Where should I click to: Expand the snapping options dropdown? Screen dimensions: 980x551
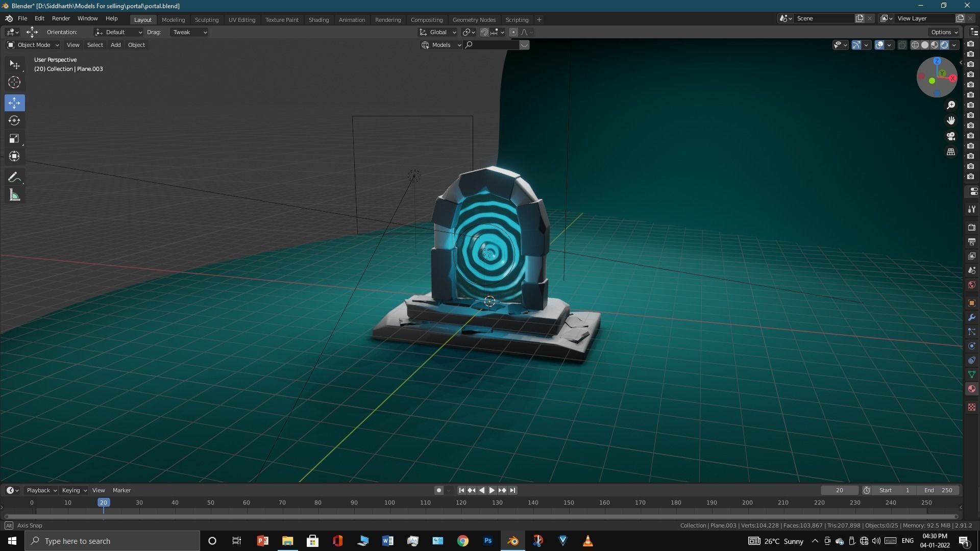[498, 32]
